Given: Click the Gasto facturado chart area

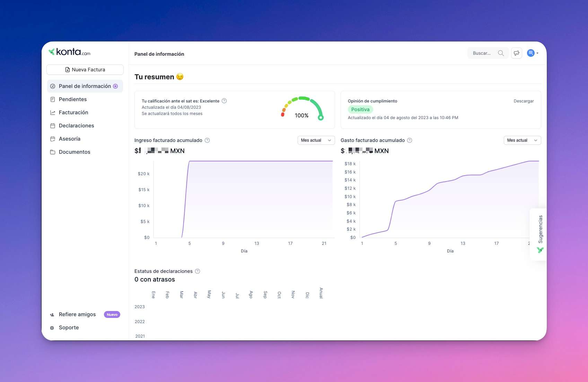Looking at the screenshot, I should pos(450,199).
